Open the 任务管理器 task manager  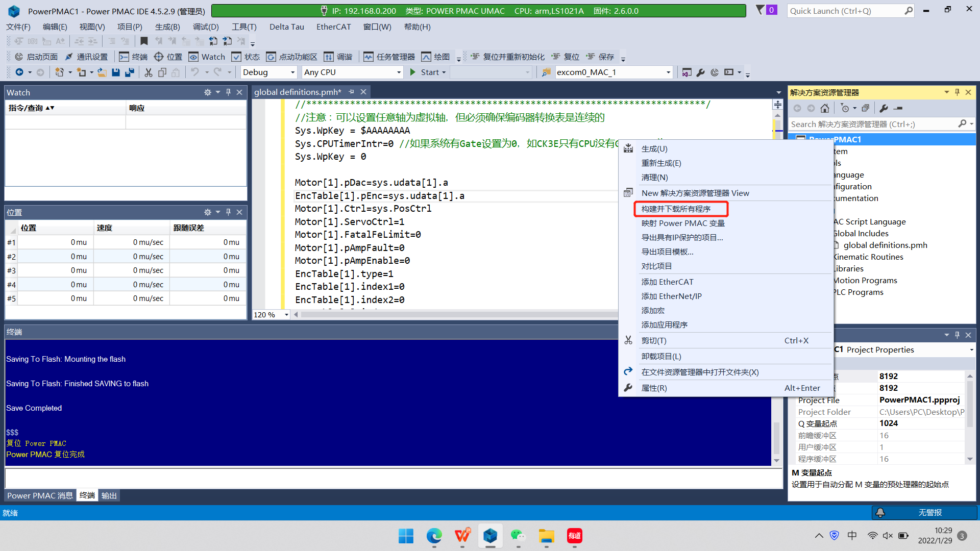tap(389, 57)
